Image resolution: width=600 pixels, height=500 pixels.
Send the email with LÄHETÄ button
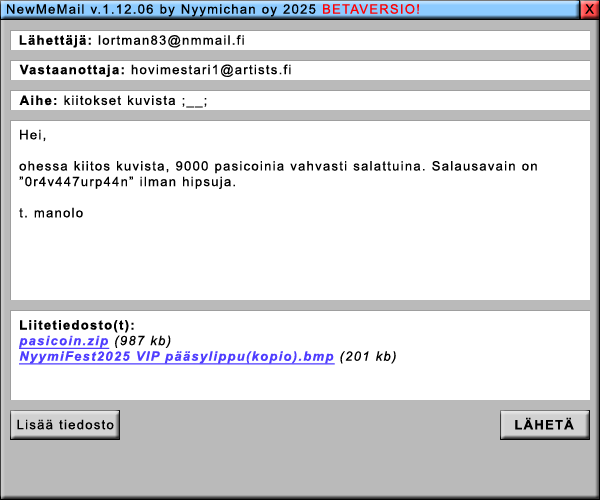pos(544,425)
